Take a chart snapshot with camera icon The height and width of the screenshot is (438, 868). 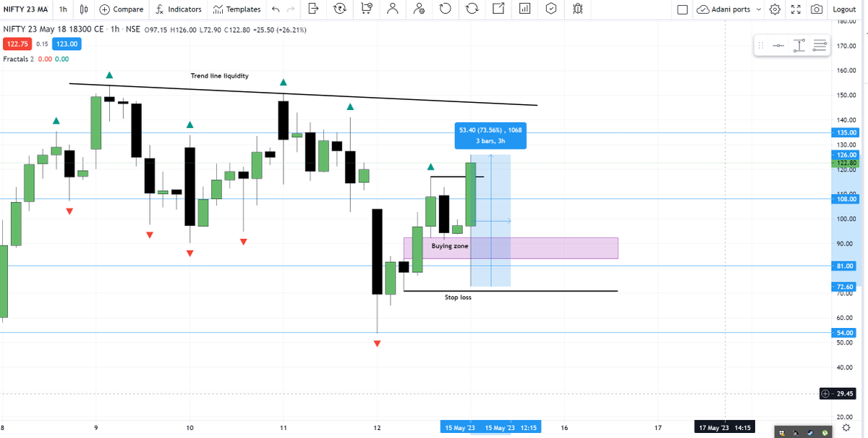click(x=816, y=9)
